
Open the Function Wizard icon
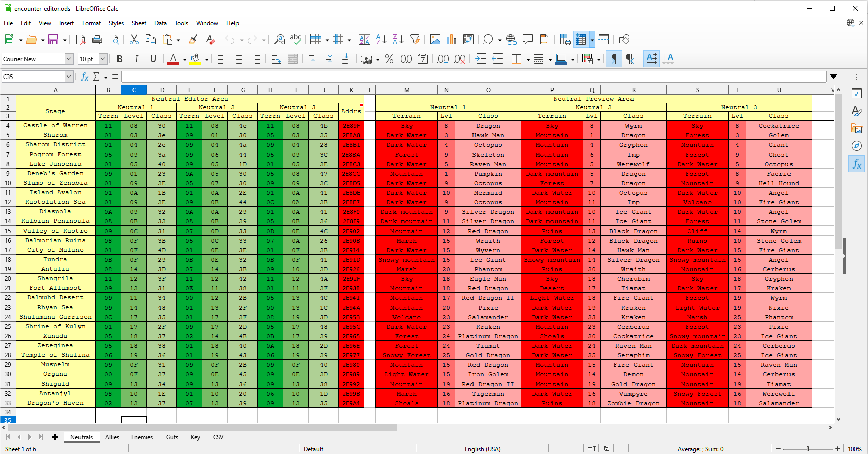tap(85, 77)
